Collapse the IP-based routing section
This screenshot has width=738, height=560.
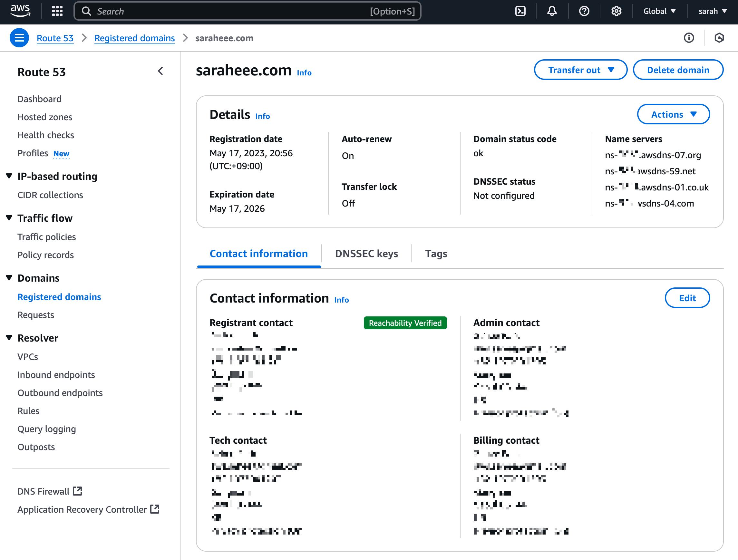point(9,176)
